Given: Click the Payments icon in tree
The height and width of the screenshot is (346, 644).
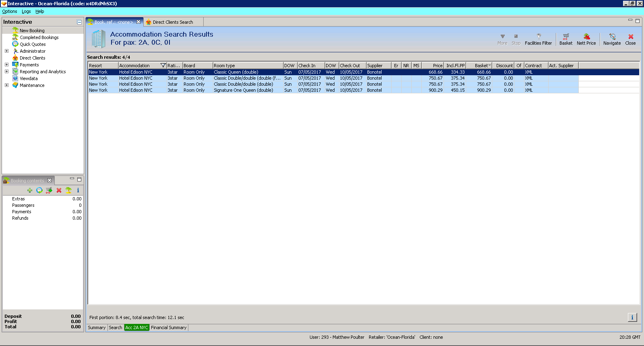Looking at the screenshot, I should 15,65.
